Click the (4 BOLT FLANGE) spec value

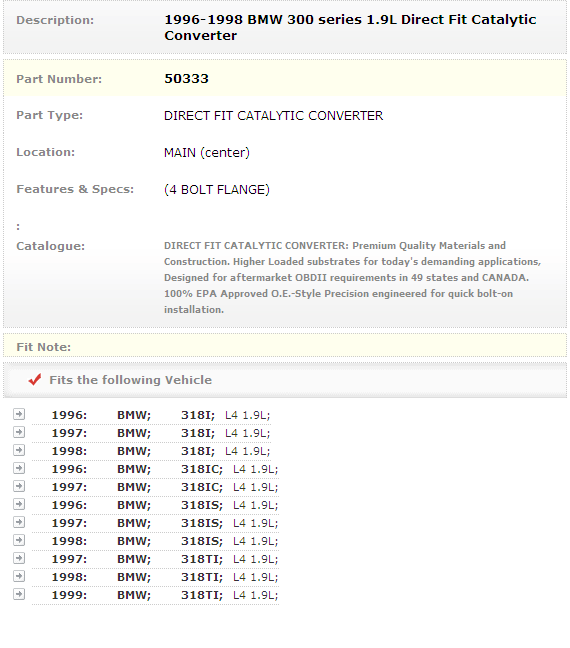coord(217,190)
